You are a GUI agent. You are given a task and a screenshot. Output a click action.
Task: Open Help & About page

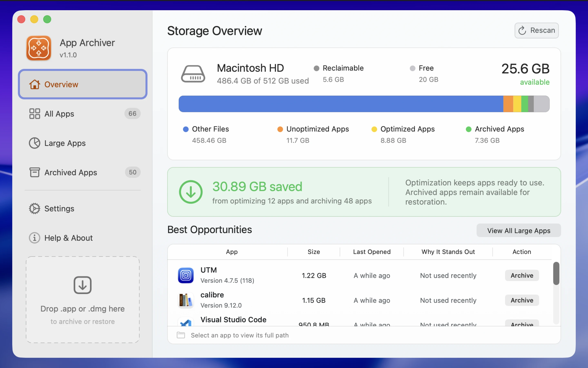click(83, 238)
